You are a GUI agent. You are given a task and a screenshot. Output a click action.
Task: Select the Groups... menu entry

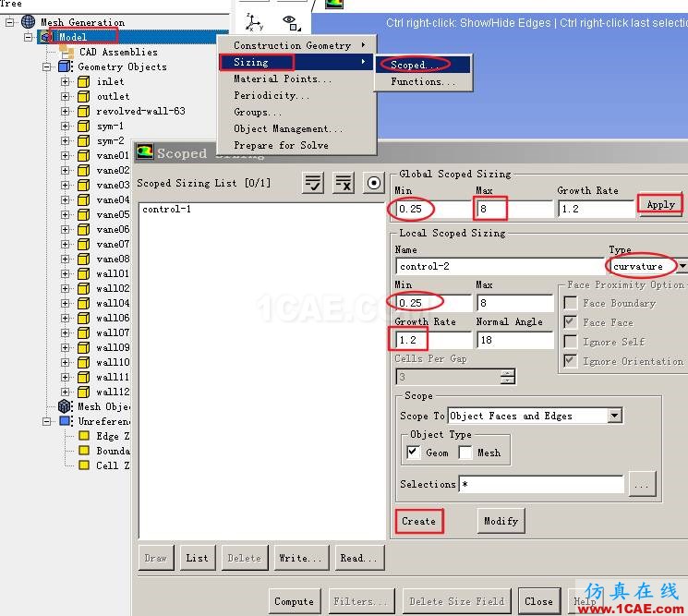point(297,112)
